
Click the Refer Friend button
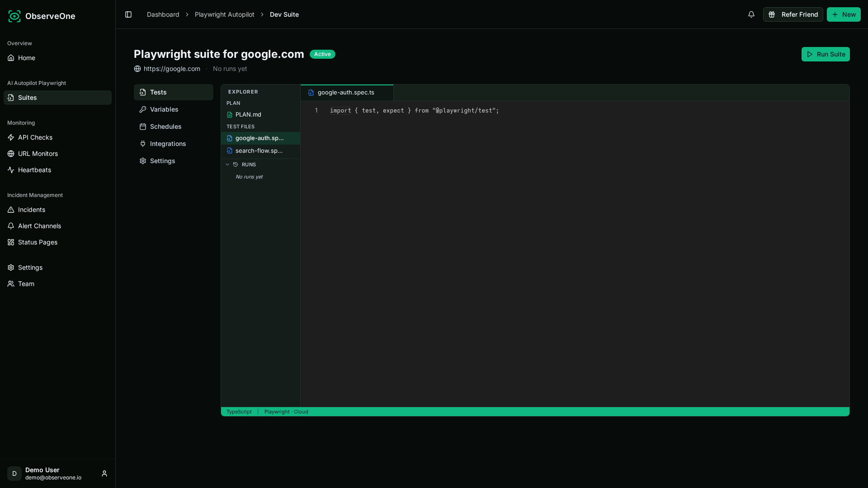[x=793, y=14]
